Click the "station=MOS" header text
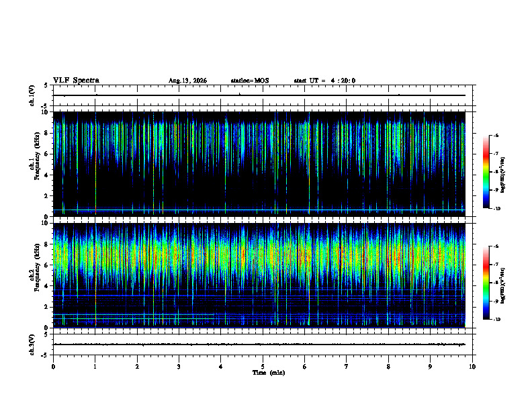The image size is (532, 411). coord(250,81)
